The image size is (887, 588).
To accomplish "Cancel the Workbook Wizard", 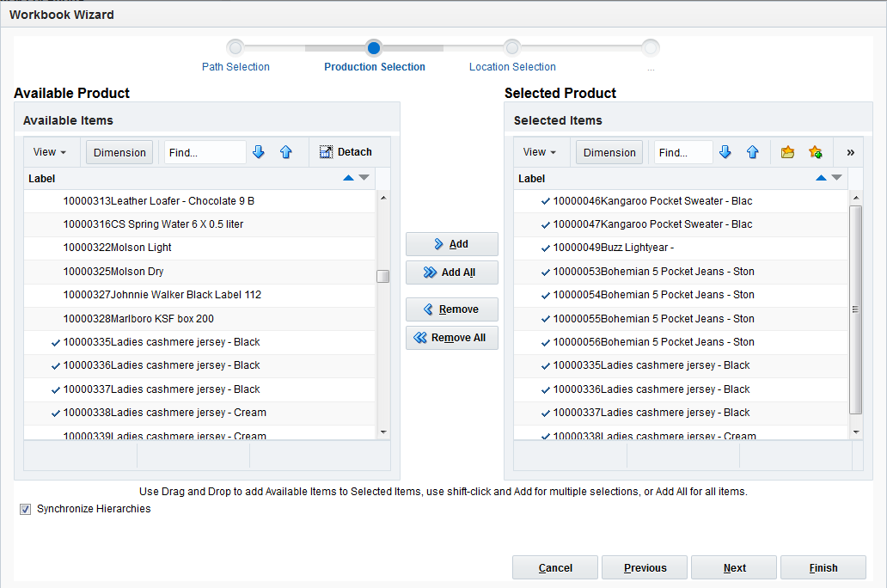I will pyautogui.click(x=555, y=567).
